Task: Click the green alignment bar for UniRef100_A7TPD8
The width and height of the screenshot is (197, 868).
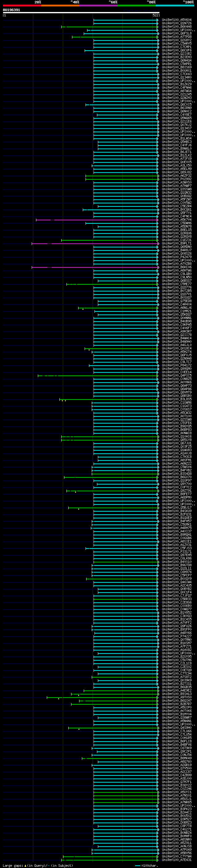Action: 115,37
